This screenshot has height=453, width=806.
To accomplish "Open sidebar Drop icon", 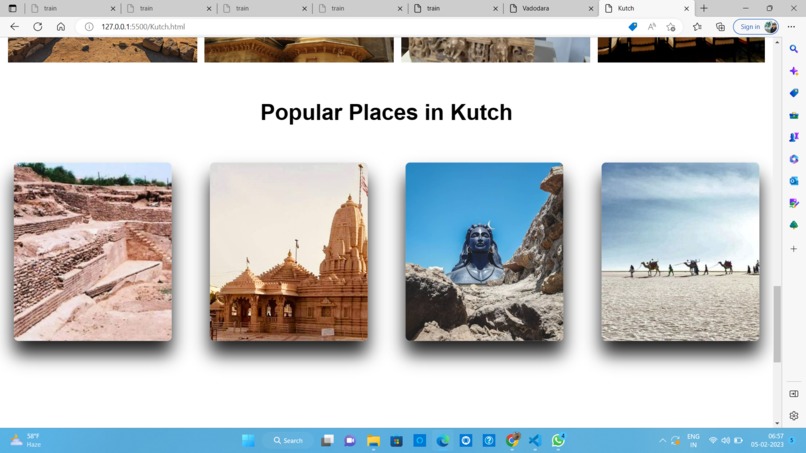I will click(x=794, y=203).
